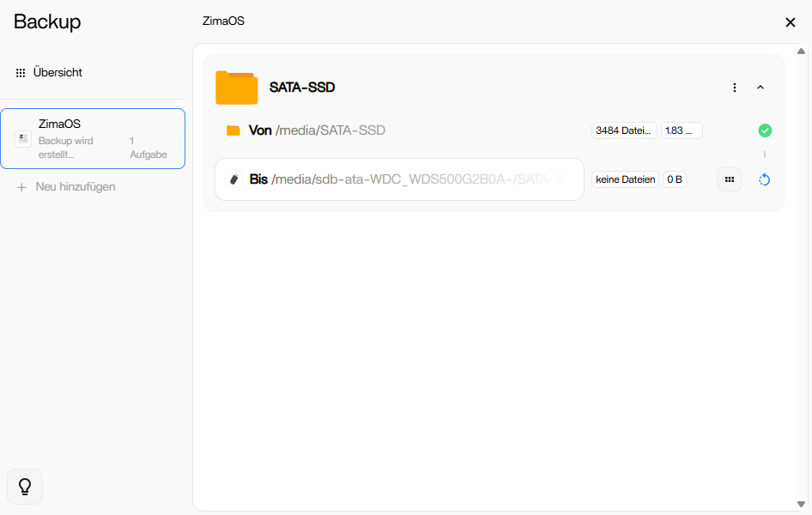
Task: Click the 0 B size badge
Action: [675, 179]
